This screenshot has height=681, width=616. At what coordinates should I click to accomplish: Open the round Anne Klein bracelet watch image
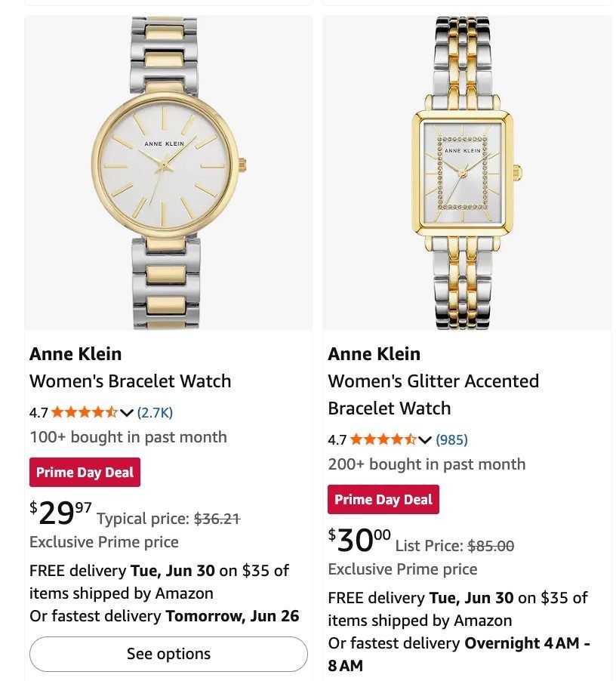pos(168,173)
